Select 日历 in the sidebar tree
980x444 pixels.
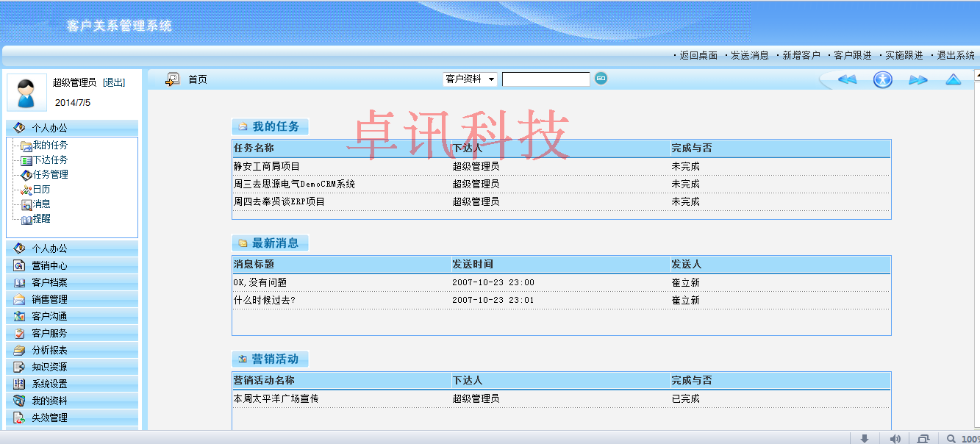click(x=41, y=190)
